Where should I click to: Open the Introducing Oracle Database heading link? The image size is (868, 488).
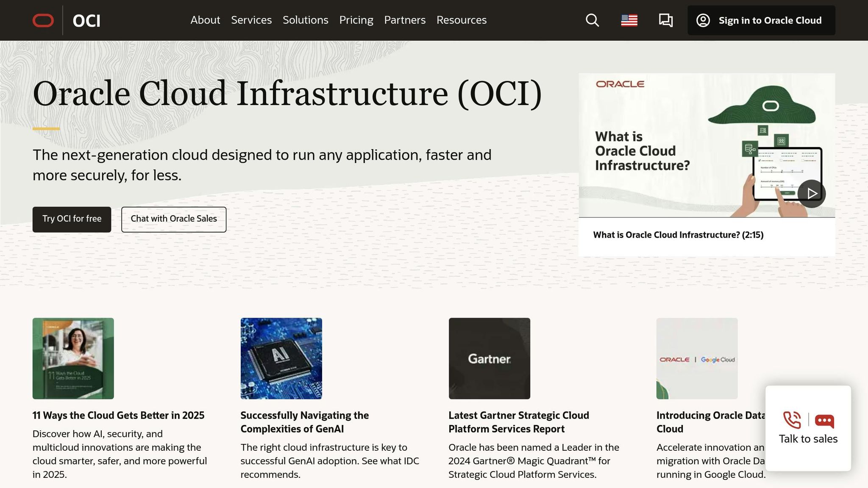[711, 422]
